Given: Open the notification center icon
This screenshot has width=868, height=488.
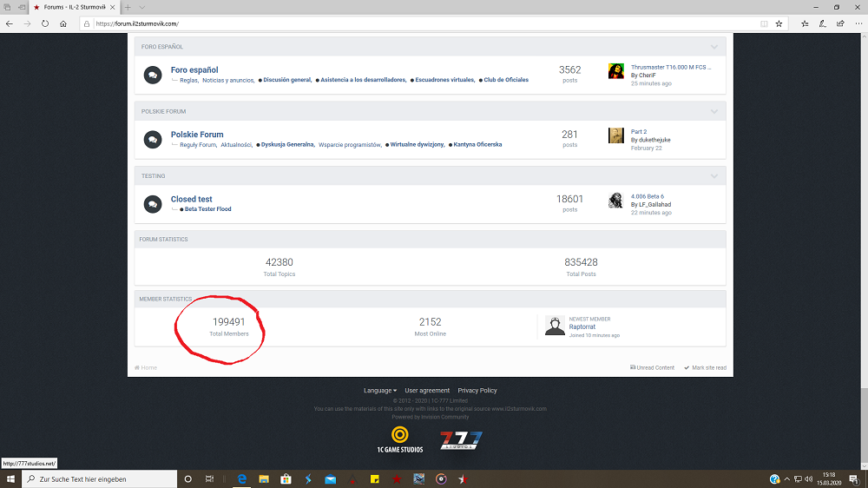Looking at the screenshot, I should (x=854, y=479).
